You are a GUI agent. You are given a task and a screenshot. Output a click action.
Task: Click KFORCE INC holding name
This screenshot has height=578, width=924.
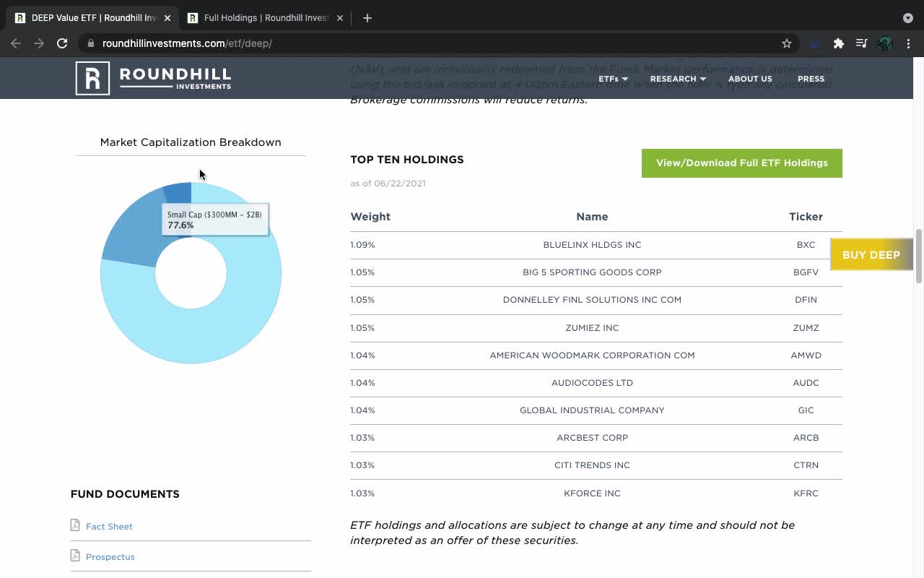click(592, 493)
